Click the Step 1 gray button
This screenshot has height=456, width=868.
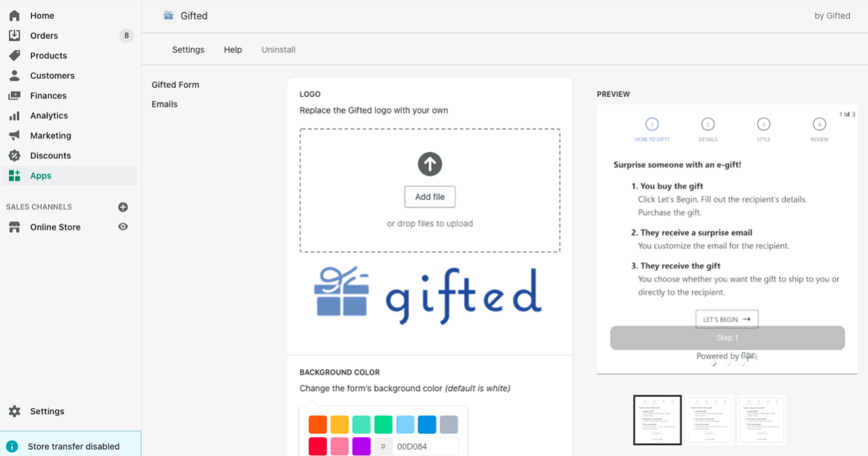point(727,337)
